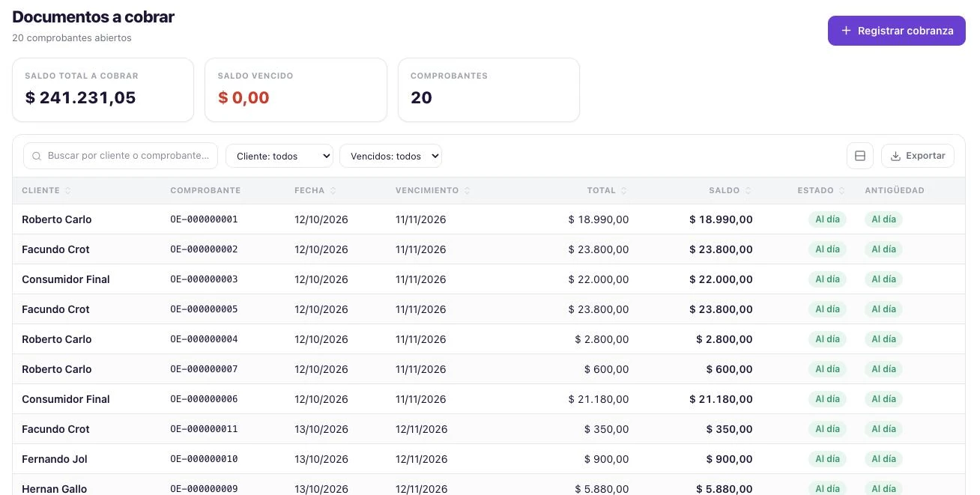Select comprobante 0E-000000007

click(x=204, y=369)
